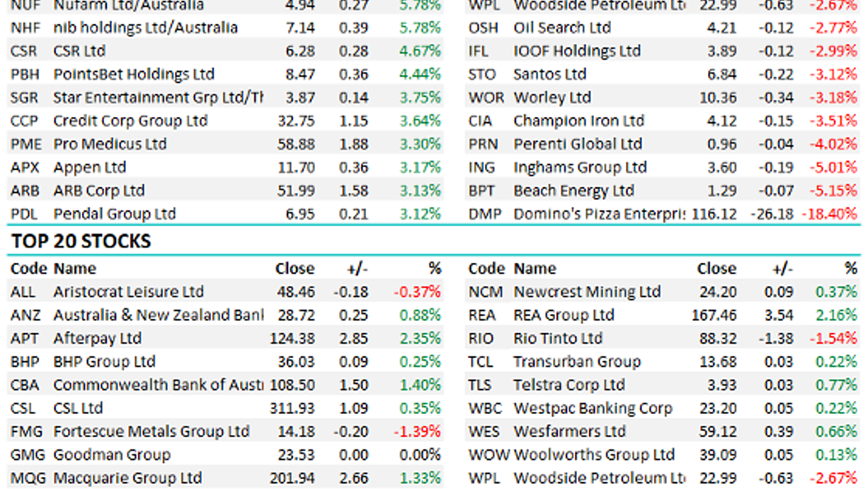
Task: Select Wesfarmers close price 59.12
Action: coord(718,433)
